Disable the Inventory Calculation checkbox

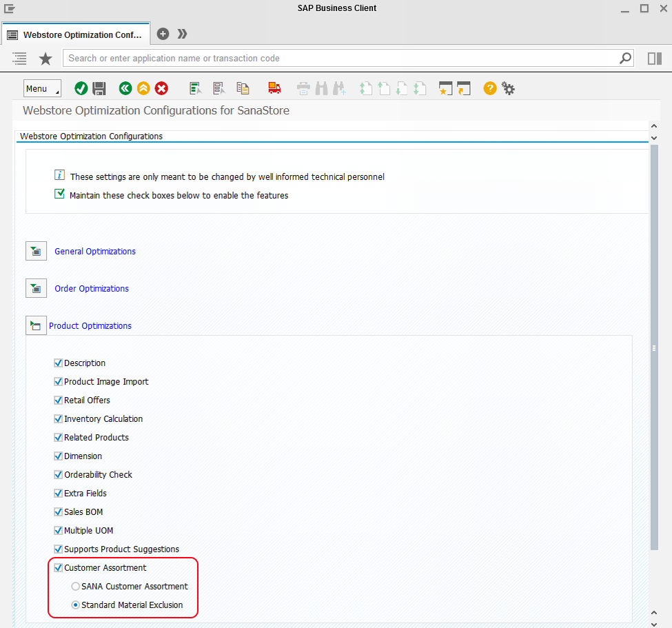coord(59,419)
